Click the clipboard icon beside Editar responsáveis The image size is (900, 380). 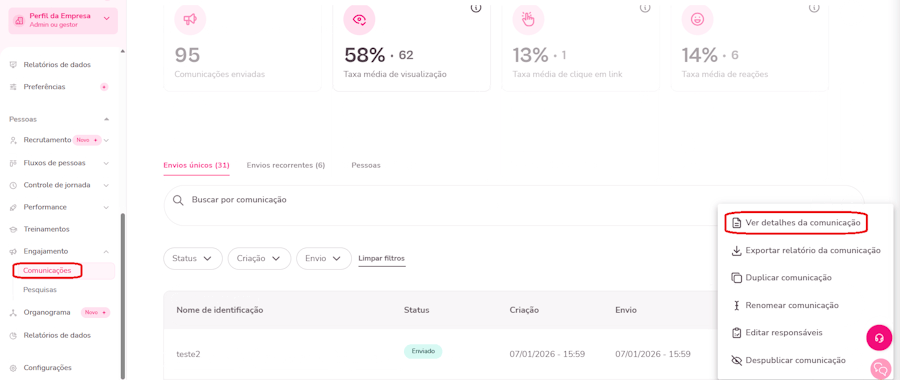[736, 333]
